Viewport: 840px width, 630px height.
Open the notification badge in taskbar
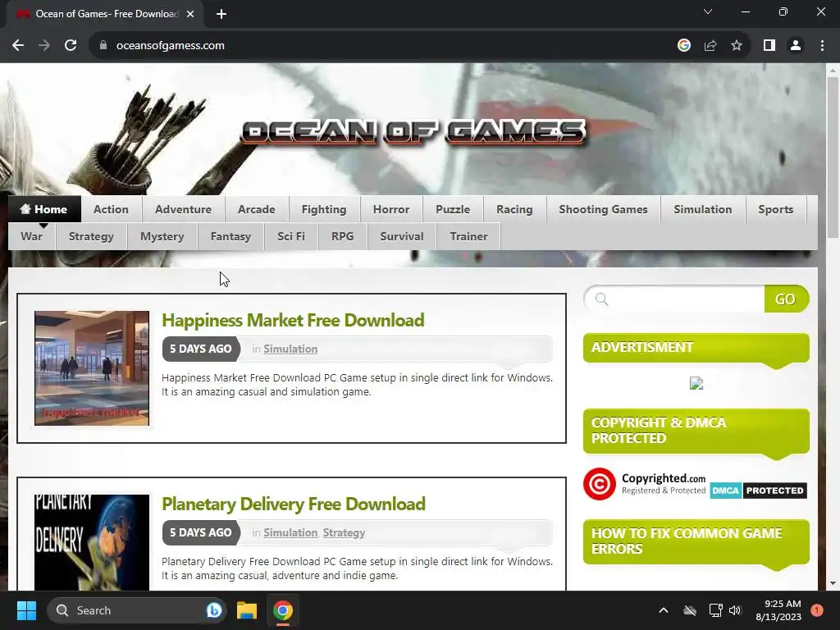tap(817, 610)
